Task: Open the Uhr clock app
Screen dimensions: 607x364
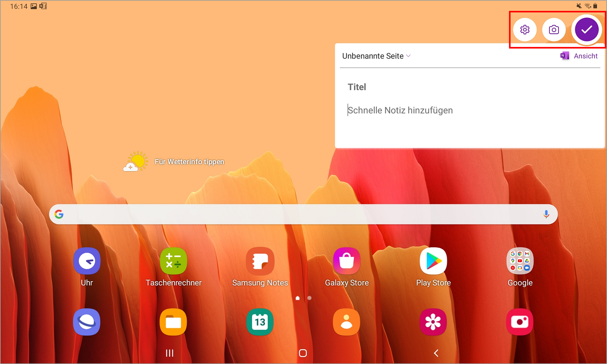Action: [87, 267]
